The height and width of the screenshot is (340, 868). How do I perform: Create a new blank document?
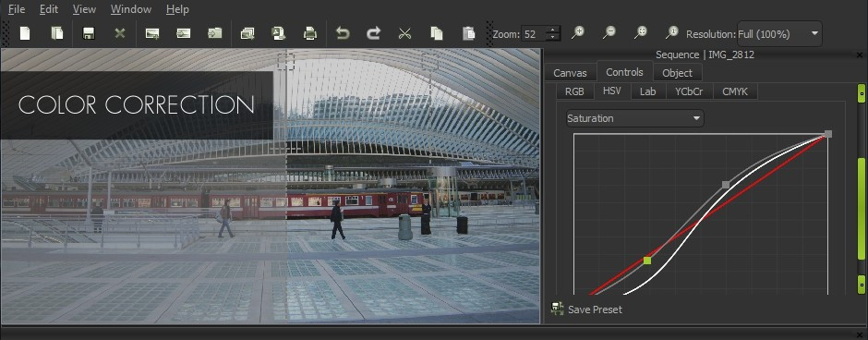coord(25,33)
